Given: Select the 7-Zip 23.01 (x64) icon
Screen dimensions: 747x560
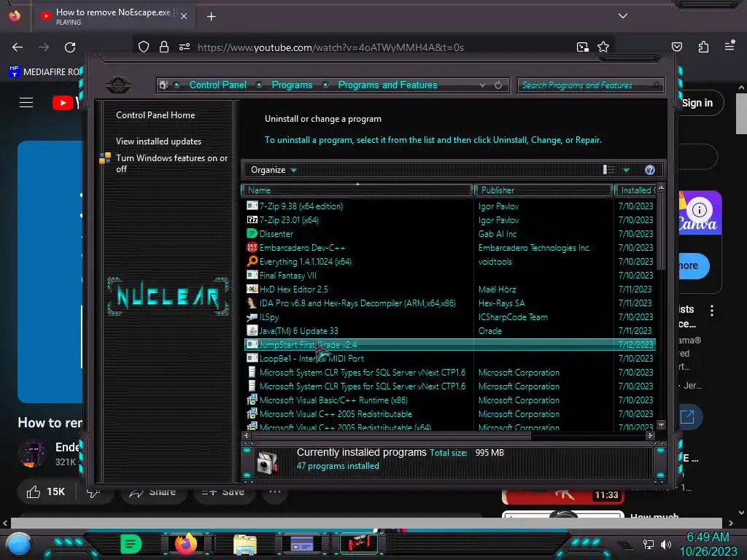Looking at the screenshot, I should [252, 220].
